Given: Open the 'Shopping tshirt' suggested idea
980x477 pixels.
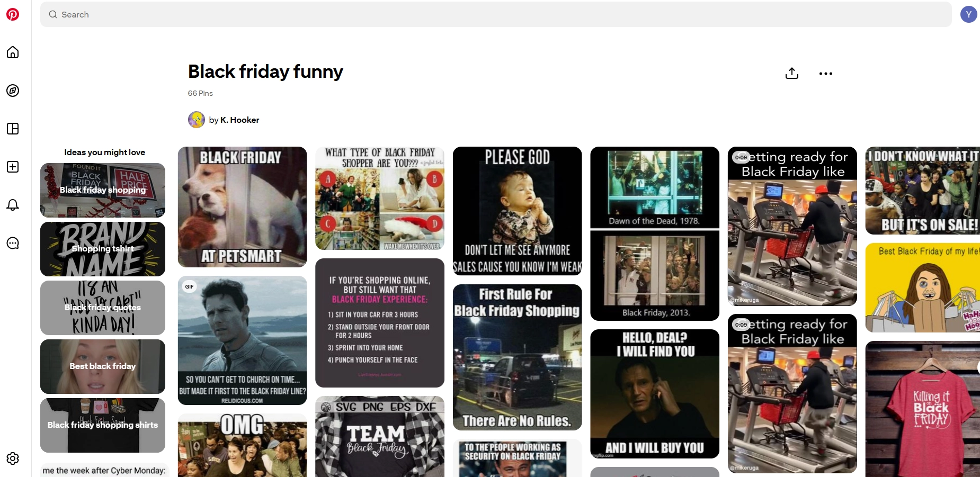Looking at the screenshot, I should pyautogui.click(x=102, y=249).
